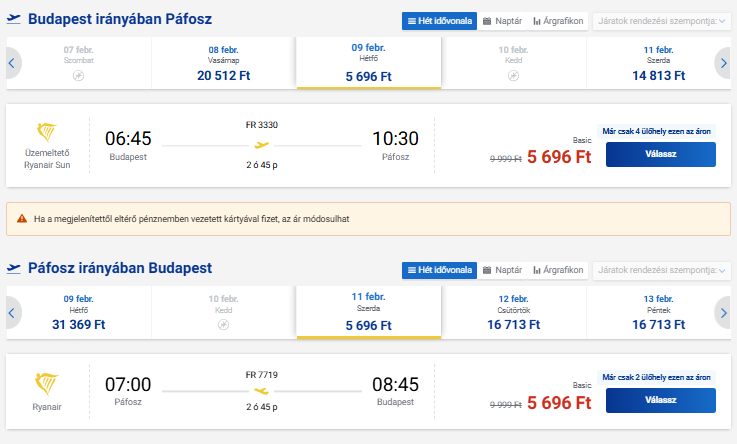
Task: Show earlier return dates with the left arrow
Action: [x=13, y=312]
